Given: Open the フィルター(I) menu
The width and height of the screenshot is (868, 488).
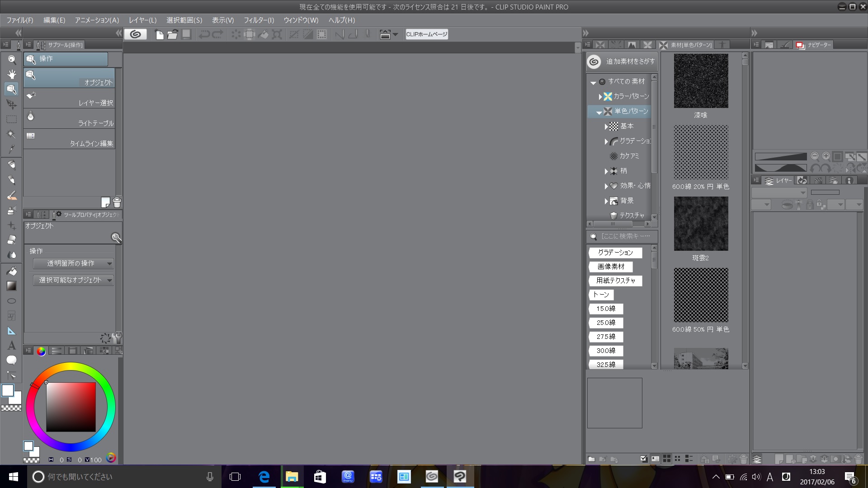Looking at the screenshot, I should (259, 20).
